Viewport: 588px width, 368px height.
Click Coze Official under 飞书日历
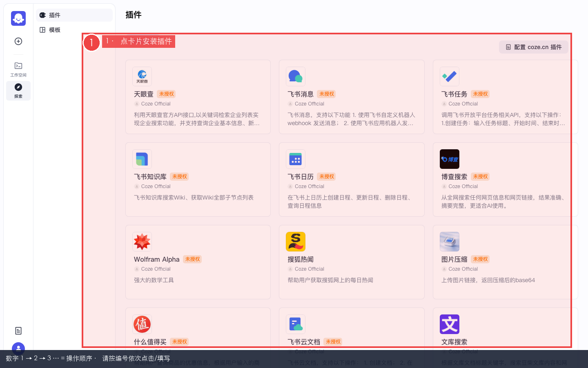tap(310, 186)
